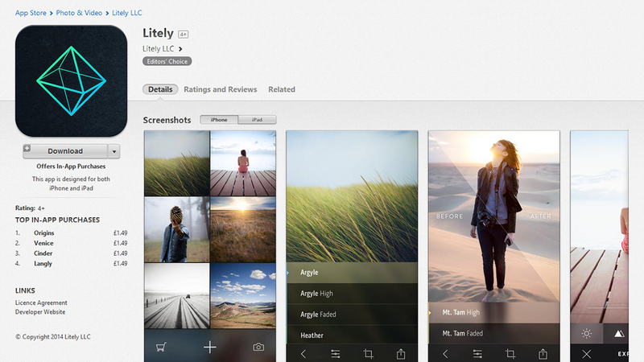Click back arrow in grass screenshot toolbar

click(303, 354)
